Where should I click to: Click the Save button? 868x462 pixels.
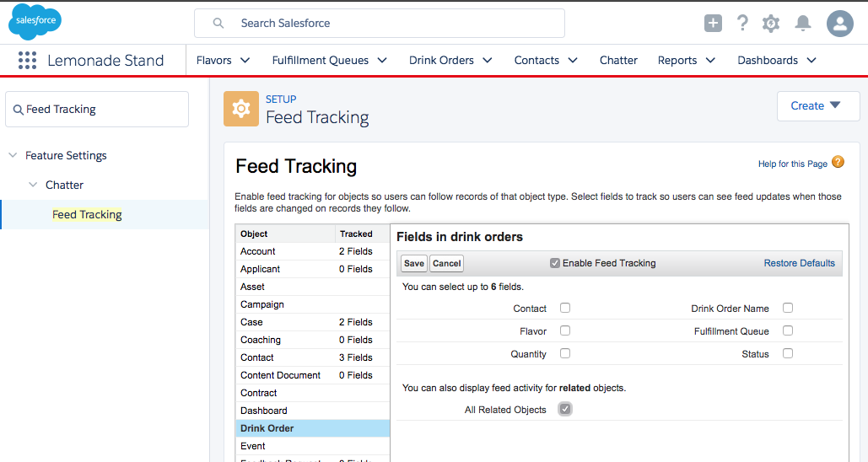pyautogui.click(x=414, y=263)
